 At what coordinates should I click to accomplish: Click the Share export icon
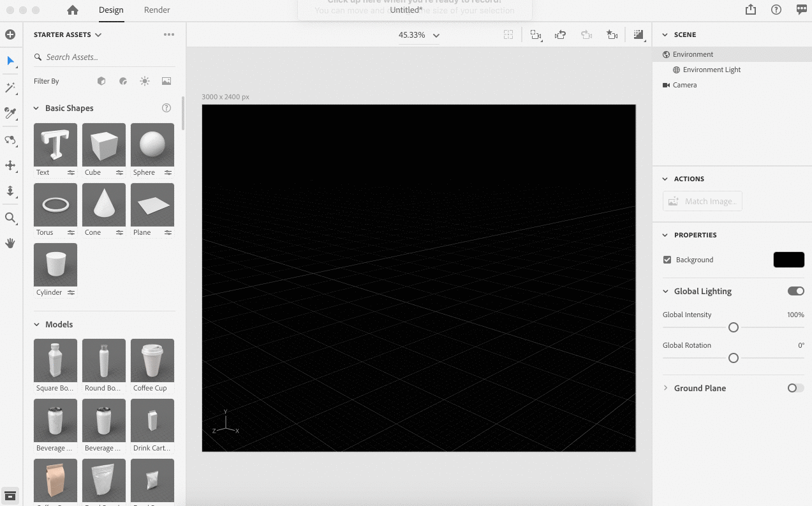coord(751,10)
